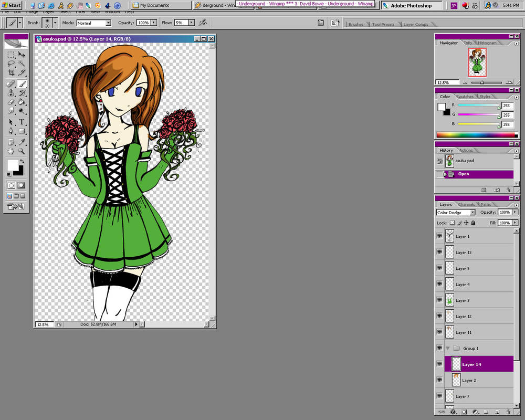Select the Eraser tool
525x420 pixels.
click(x=11, y=101)
